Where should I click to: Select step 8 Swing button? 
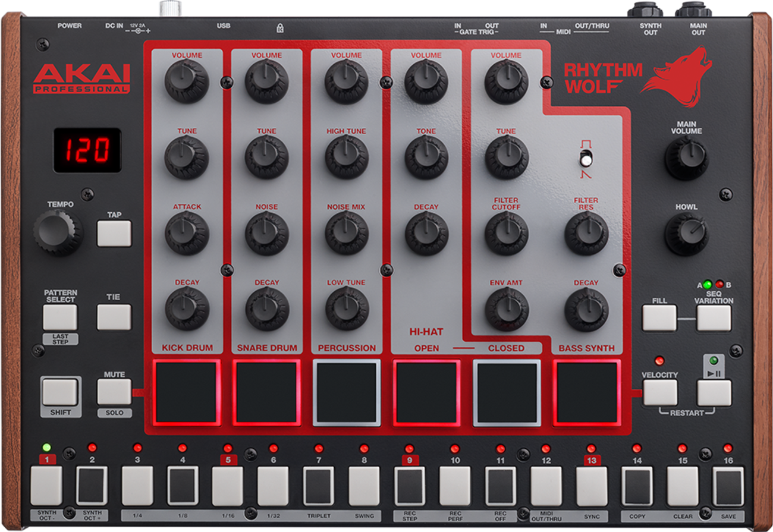click(x=364, y=486)
